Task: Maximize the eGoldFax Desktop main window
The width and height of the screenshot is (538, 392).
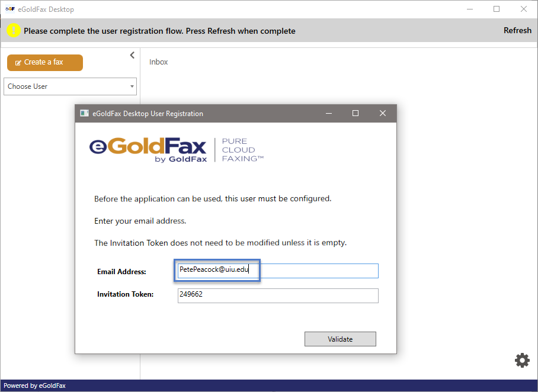Action: (497, 9)
